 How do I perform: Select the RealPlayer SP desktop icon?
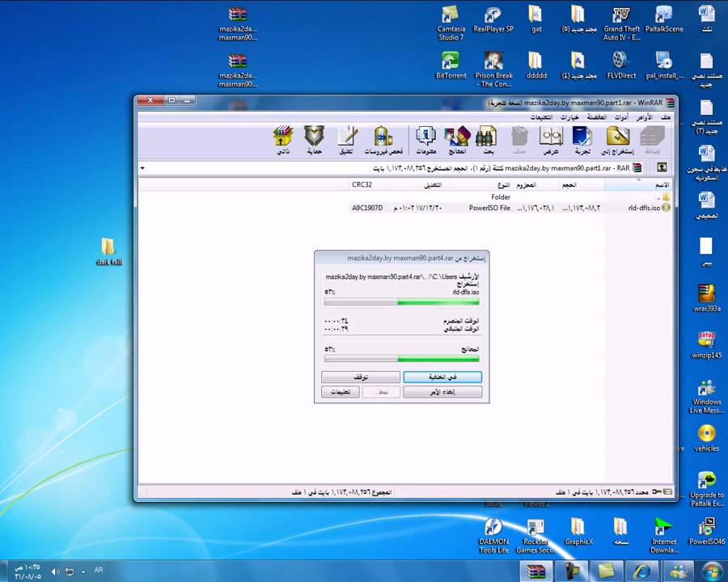tap(493, 20)
